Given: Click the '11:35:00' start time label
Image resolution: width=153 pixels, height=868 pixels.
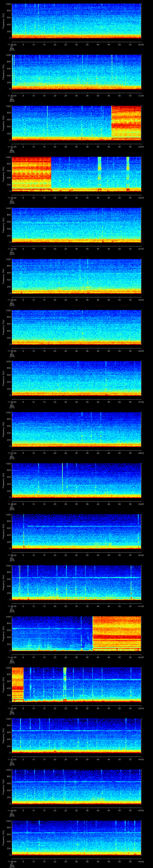Looking at the screenshot, I should [12, 351].
